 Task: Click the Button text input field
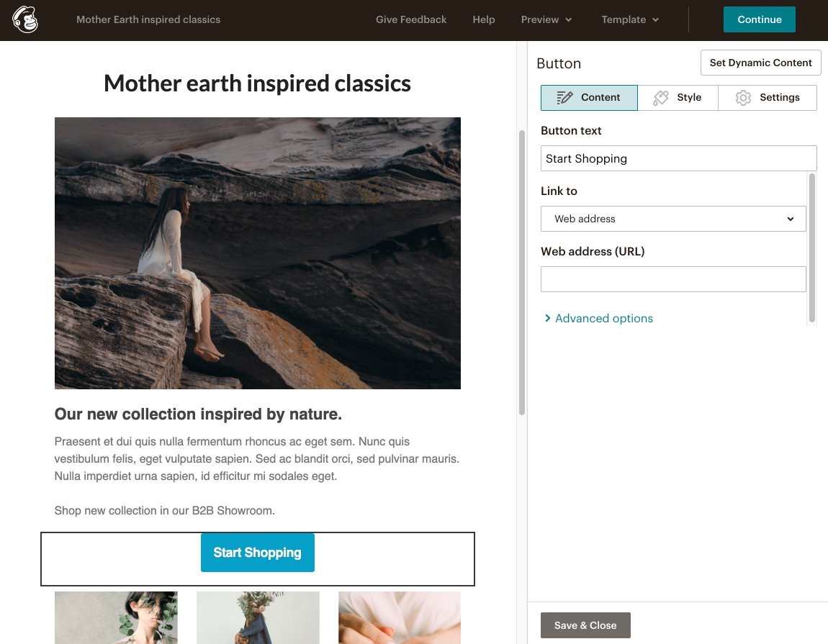tap(678, 158)
